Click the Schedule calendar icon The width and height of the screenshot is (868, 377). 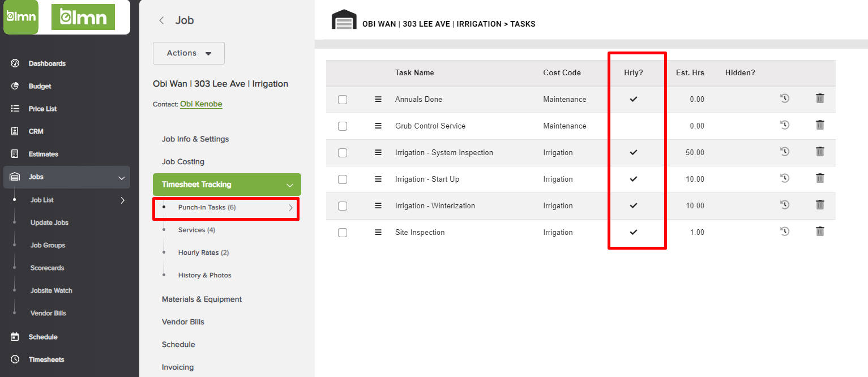coord(15,337)
